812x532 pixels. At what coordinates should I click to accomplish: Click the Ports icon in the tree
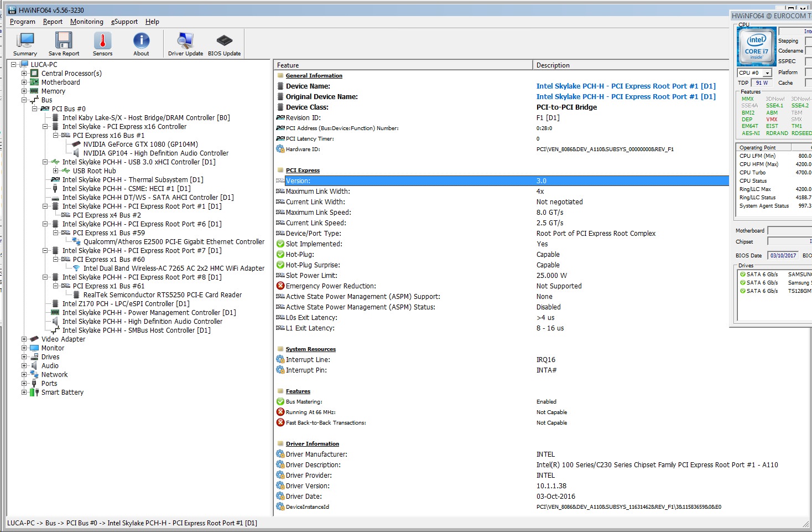pyautogui.click(x=34, y=383)
